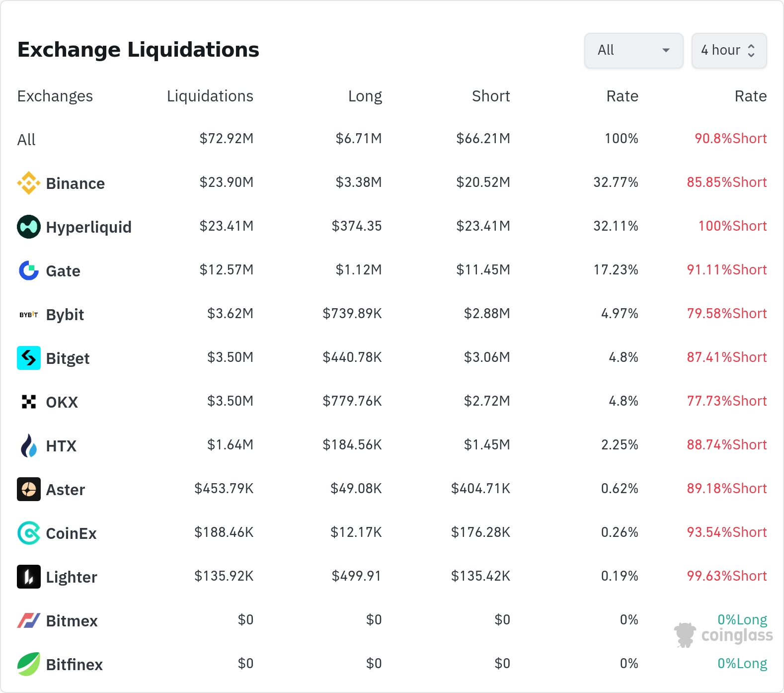The width and height of the screenshot is (784, 693).
Task: Click the CoinEx logo icon
Action: click(x=29, y=533)
